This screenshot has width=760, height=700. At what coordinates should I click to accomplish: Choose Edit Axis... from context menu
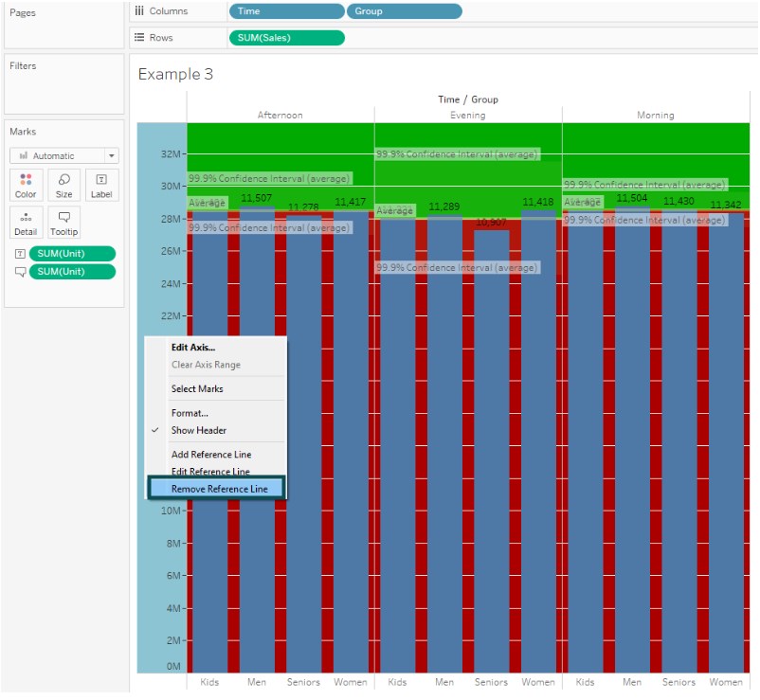[x=193, y=348]
